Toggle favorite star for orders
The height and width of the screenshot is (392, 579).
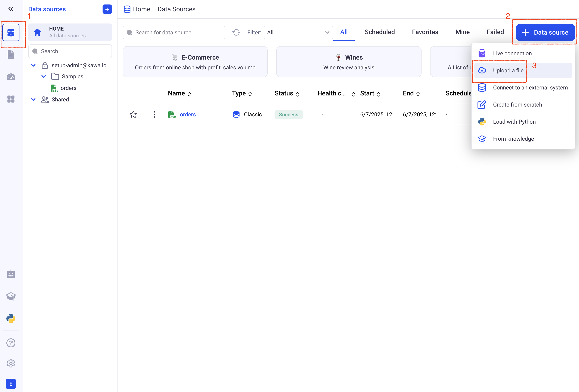(x=133, y=115)
